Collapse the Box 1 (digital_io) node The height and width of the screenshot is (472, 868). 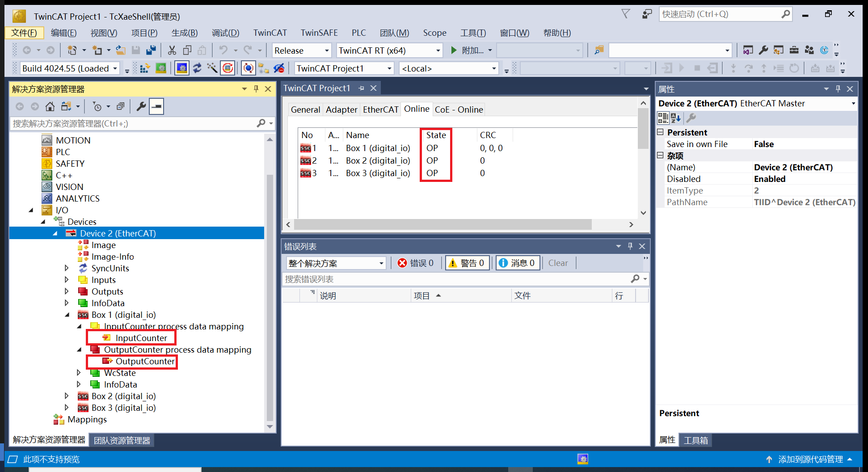[x=67, y=315]
